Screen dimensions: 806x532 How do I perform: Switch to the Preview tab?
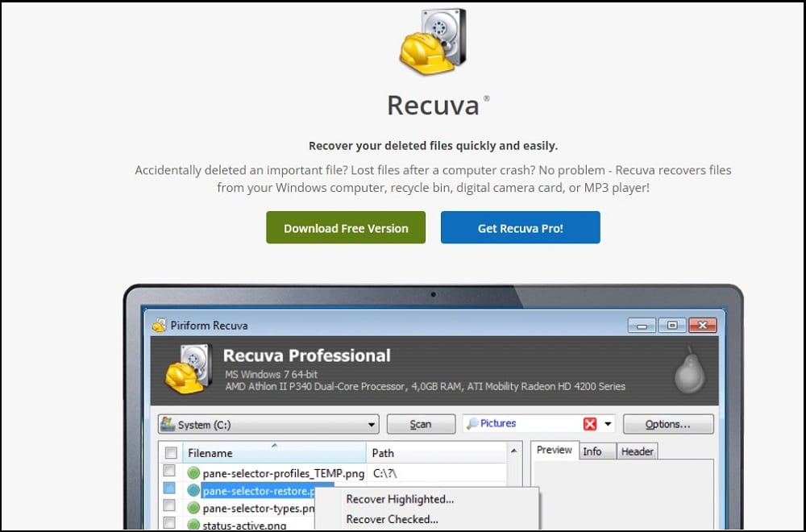(555, 450)
